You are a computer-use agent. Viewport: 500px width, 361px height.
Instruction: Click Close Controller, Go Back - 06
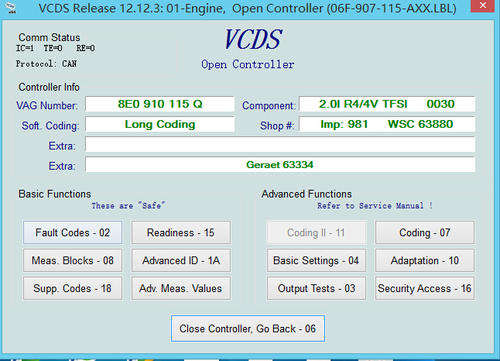click(248, 329)
